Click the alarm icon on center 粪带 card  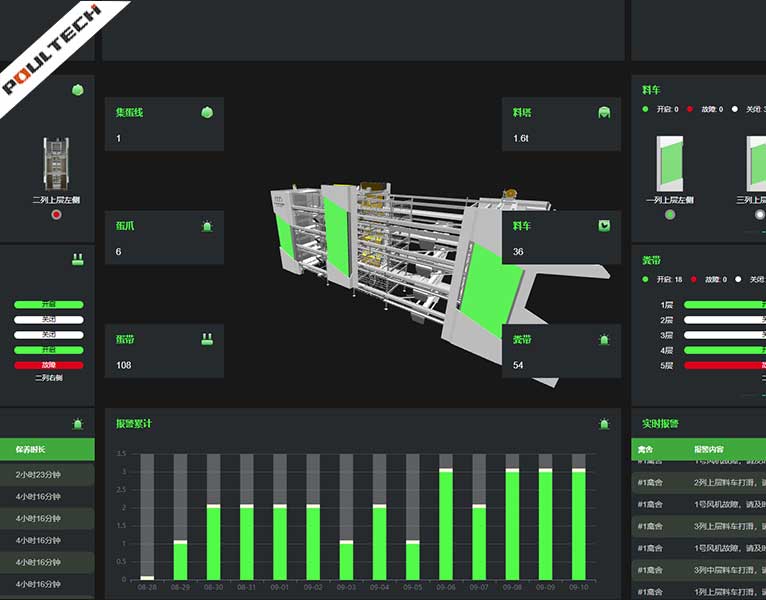604,339
